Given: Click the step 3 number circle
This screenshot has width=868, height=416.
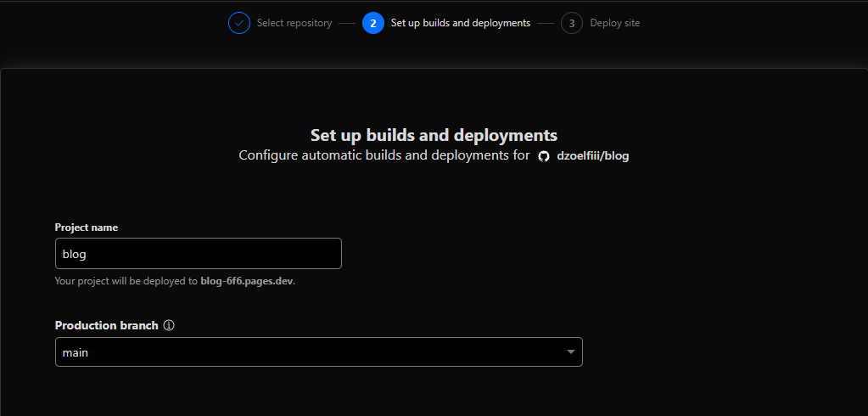Looking at the screenshot, I should (x=572, y=23).
